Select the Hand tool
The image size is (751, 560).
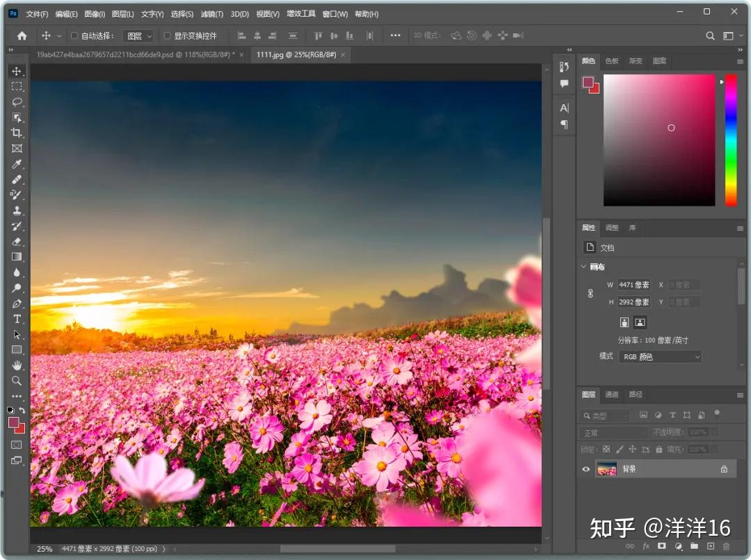tap(17, 365)
